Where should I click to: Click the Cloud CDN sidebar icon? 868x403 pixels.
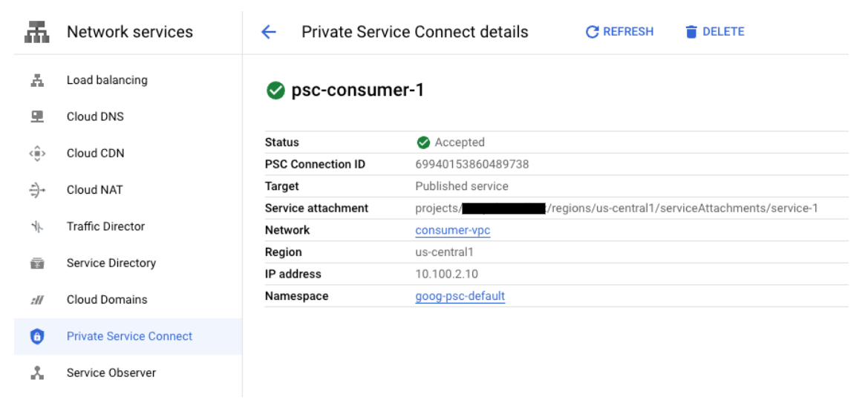tap(37, 154)
